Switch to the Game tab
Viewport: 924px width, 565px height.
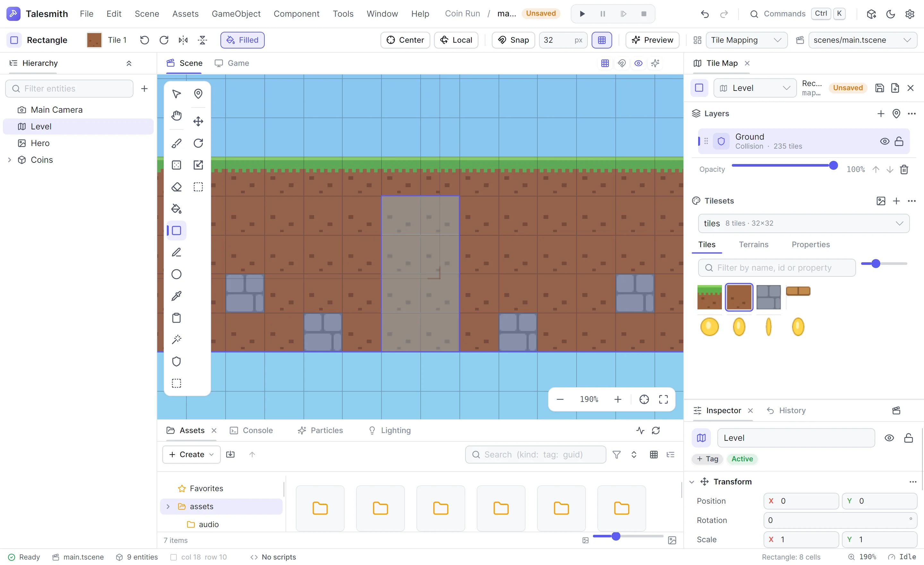tap(232, 64)
